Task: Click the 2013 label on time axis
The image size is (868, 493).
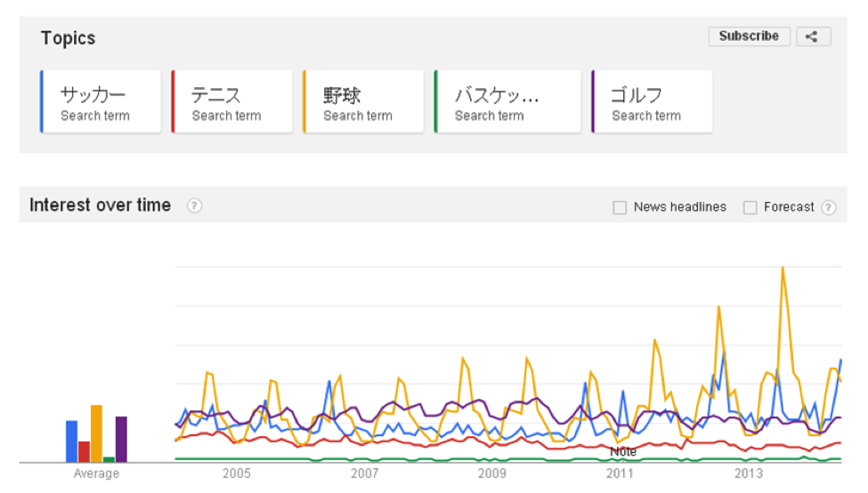Action: pos(749,473)
